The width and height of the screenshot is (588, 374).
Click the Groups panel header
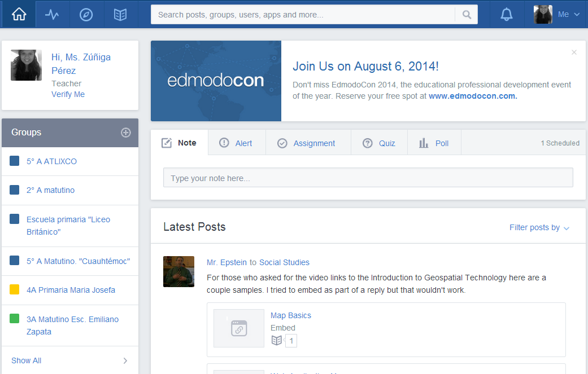(x=69, y=133)
